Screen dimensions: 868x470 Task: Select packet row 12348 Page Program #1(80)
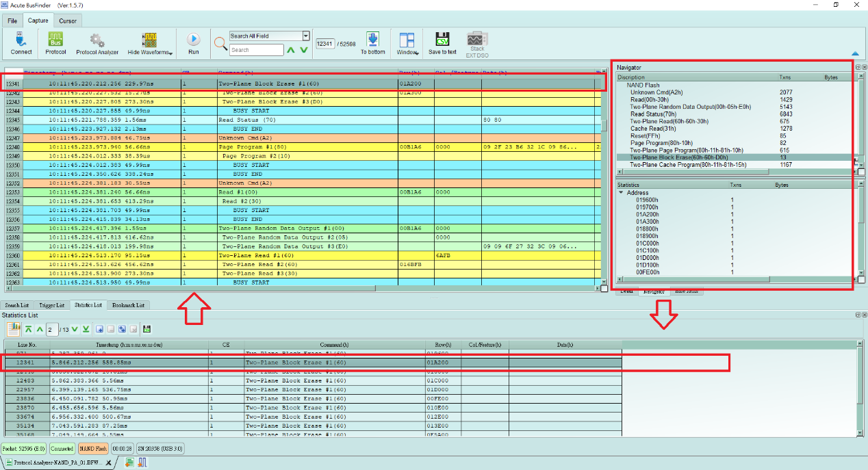(303, 146)
